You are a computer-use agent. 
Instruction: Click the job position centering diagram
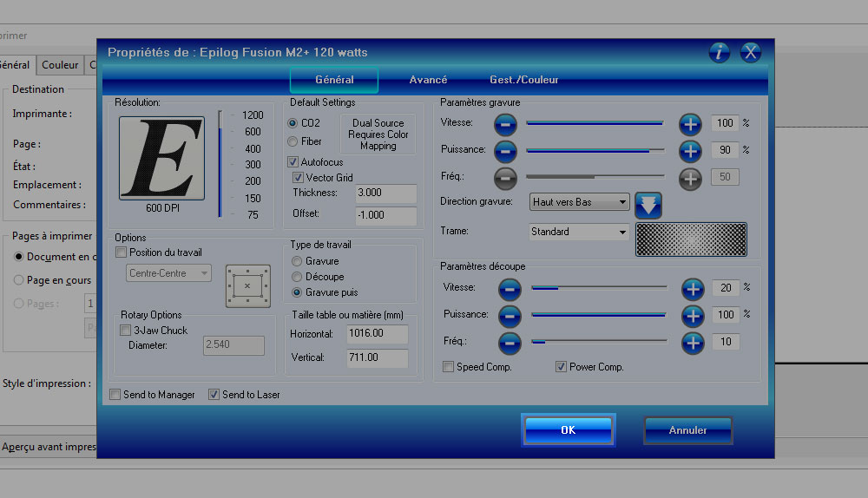[x=248, y=286]
